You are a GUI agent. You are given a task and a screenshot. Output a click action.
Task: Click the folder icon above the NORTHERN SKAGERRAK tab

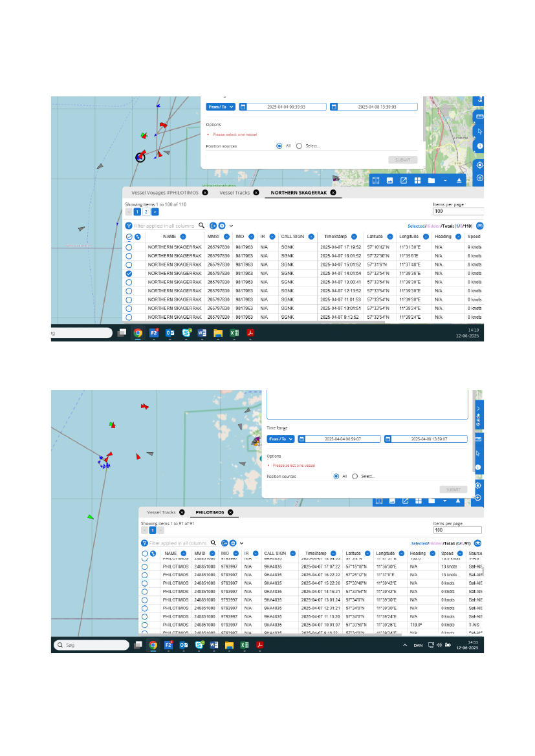click(x=431, y=180)
